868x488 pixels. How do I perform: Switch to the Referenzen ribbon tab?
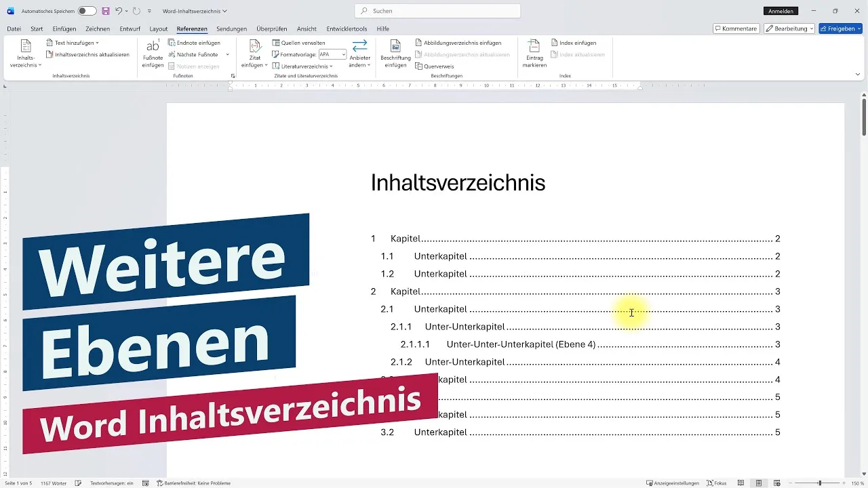[x=192, y=28]
